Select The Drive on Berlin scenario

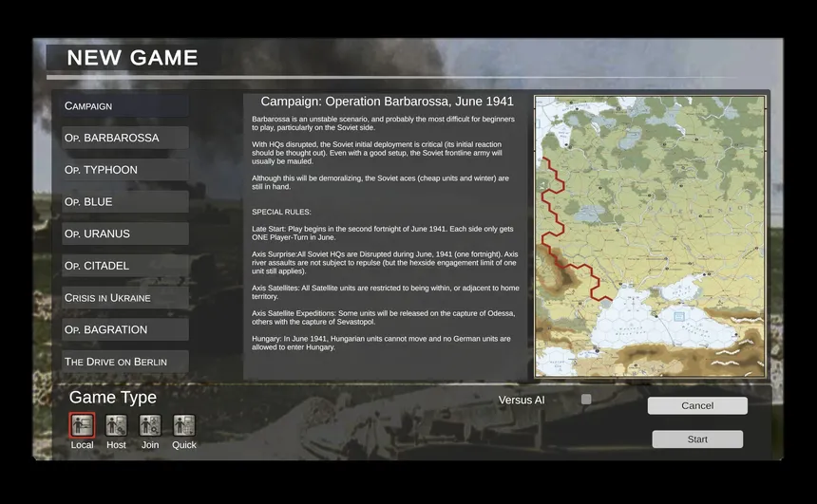(x=125, y=362)
